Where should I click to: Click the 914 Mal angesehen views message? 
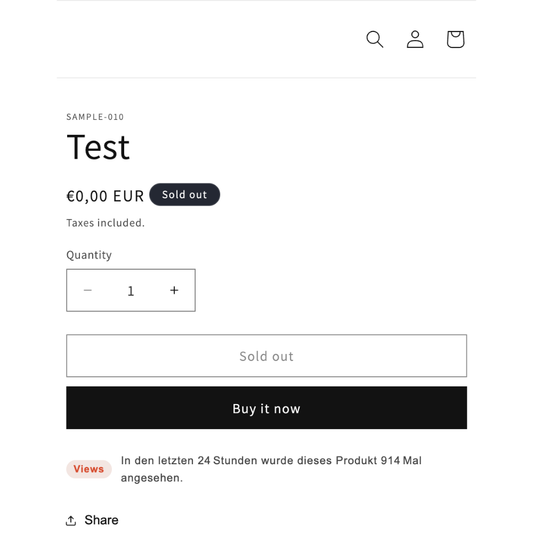point(271,469)
